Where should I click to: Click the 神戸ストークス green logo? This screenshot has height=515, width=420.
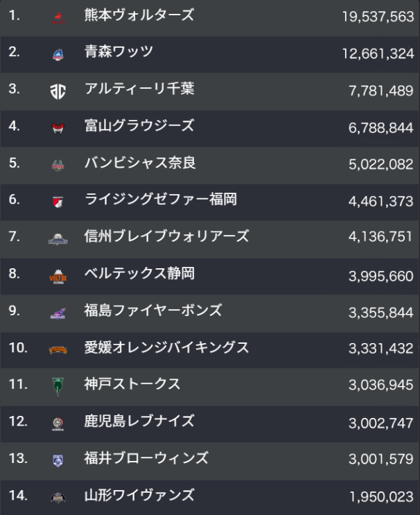click(x=58, y=386)
